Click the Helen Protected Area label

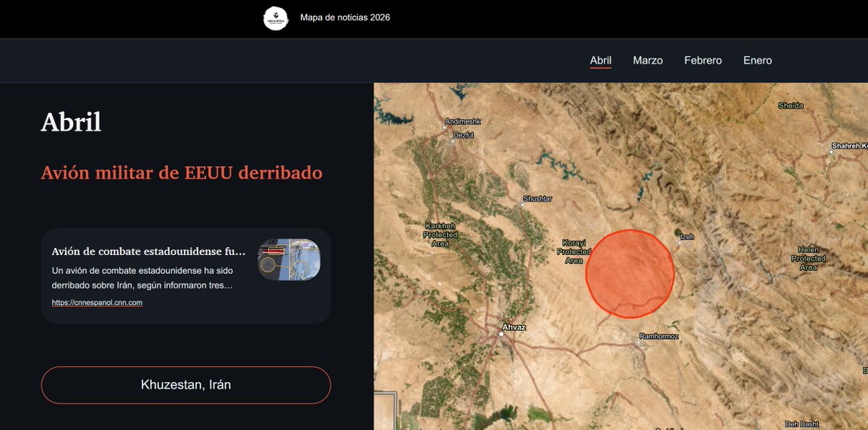coord(809,258)
